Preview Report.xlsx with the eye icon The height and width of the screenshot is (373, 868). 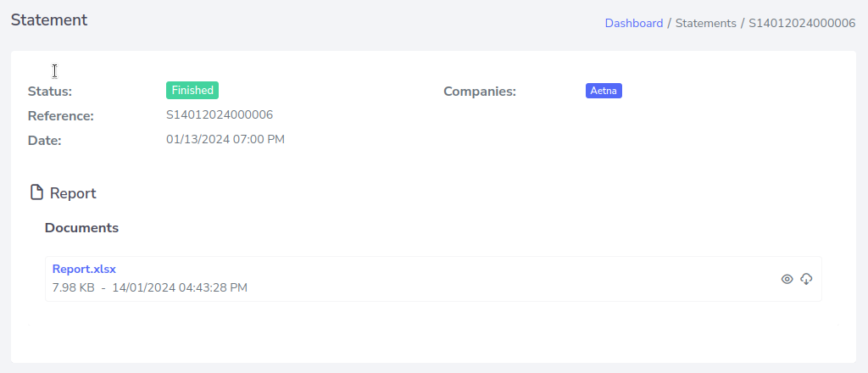tap(787, 279)
